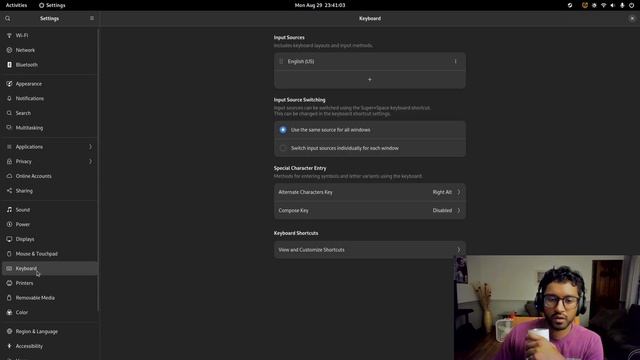Image resolution: width=640 pixels, height=360 pixels.
Task: Click the Wi-Fi icon in sidebar
Action: click(x=9, y=36)
